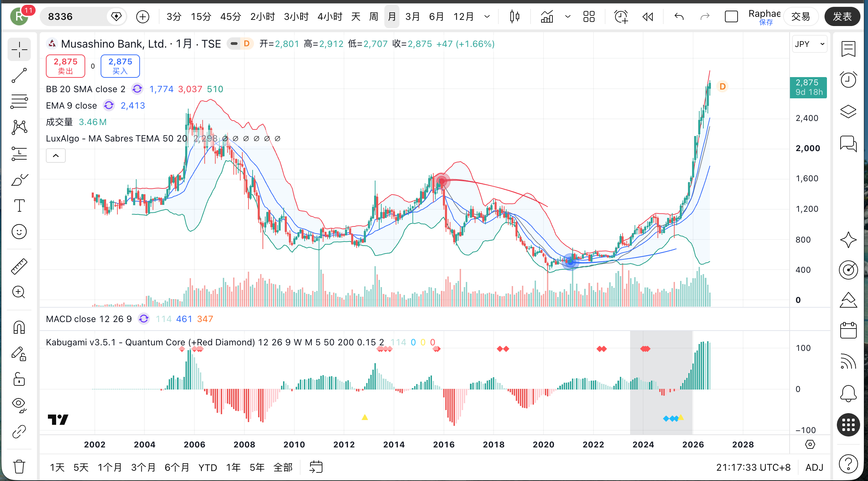
Task: Select the 5年 date range
Action: click(x=257, y=467)
